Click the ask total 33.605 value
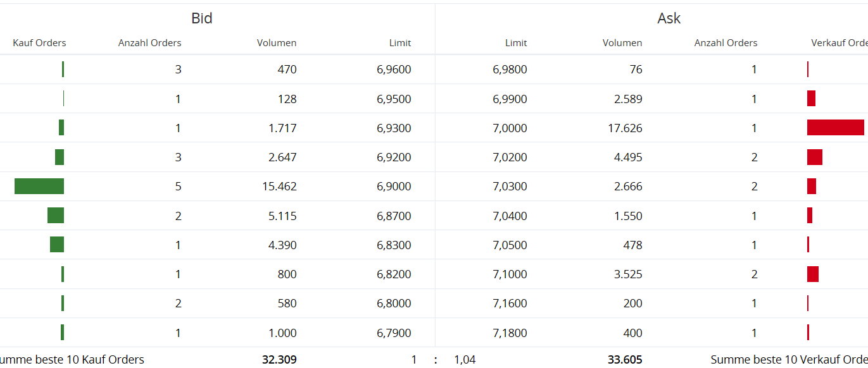 625,360
